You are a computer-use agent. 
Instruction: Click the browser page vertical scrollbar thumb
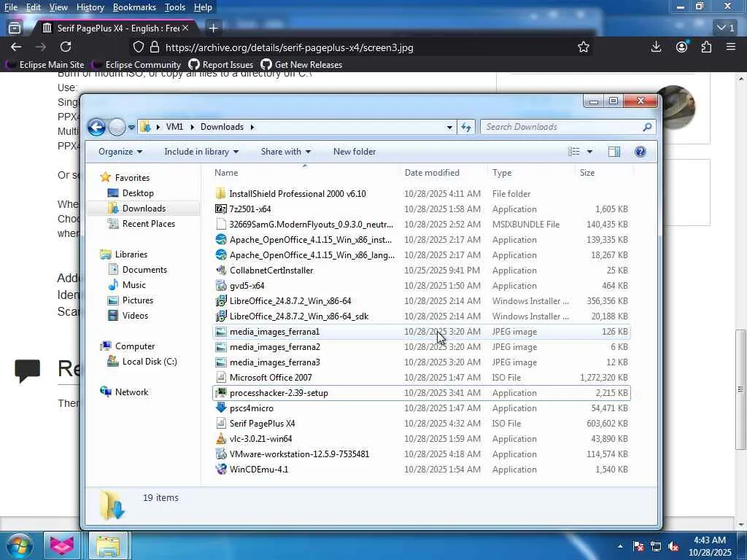pos(740,389)
